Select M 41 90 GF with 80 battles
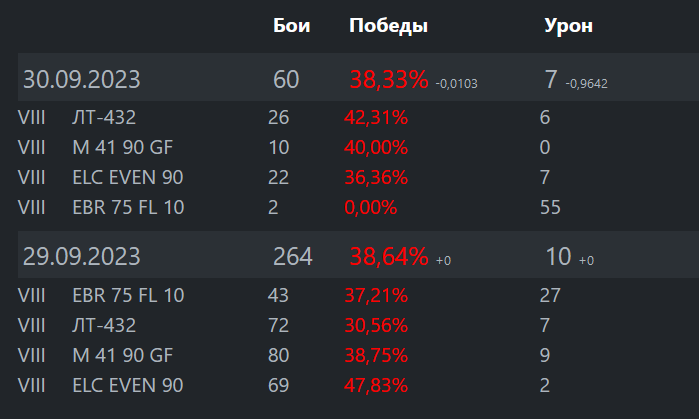This screenshot has width=699, height=419. (358, 355)
